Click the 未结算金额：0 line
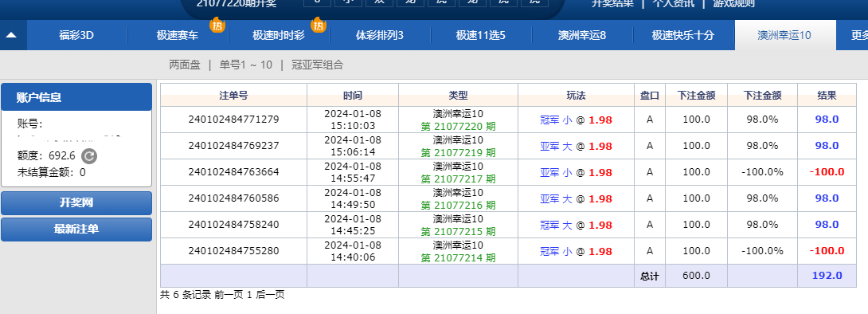The image size is (868, 314). pos(52,172)
